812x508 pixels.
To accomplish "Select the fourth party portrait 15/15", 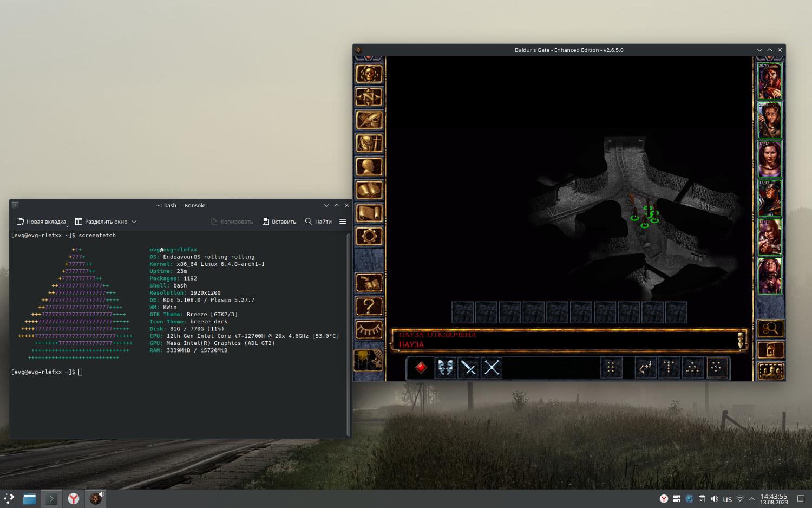I will point(770,198).
